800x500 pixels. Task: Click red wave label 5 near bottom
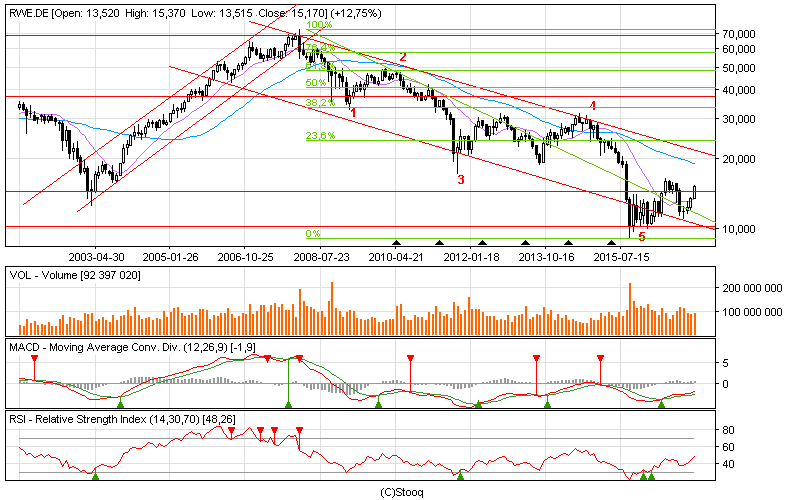tap(642, 237)
